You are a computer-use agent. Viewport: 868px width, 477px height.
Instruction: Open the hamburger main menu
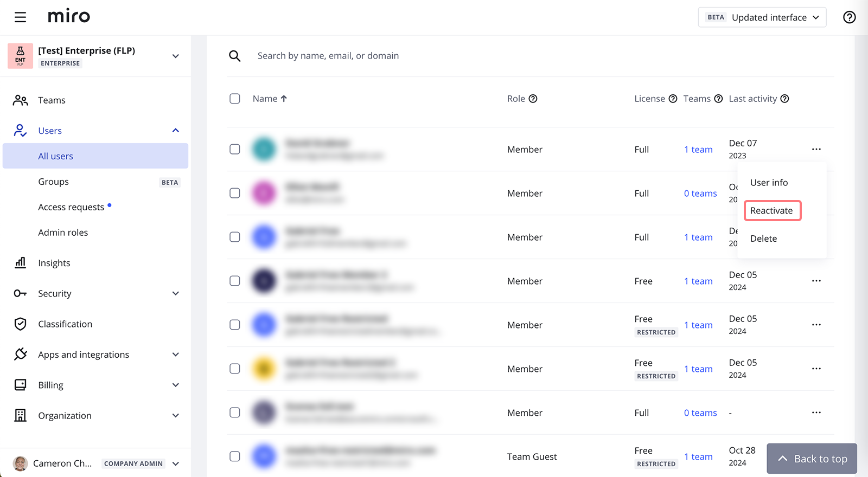[20, 17]
